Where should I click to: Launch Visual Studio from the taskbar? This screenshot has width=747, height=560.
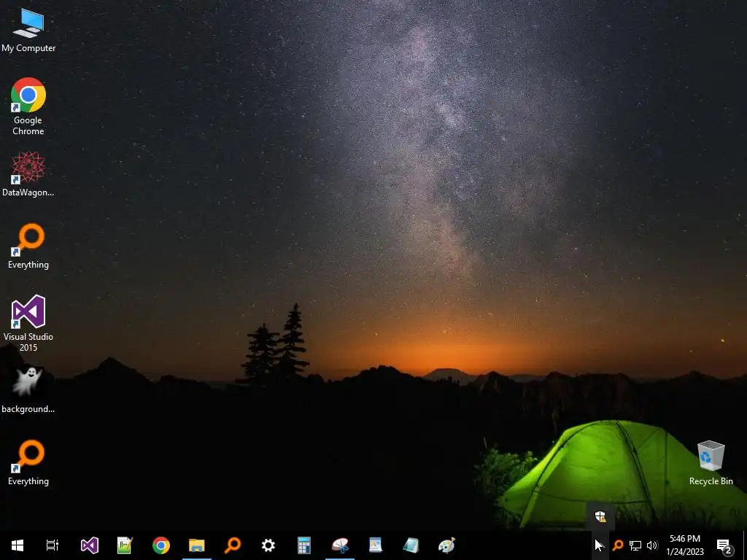tap(90, 545)
